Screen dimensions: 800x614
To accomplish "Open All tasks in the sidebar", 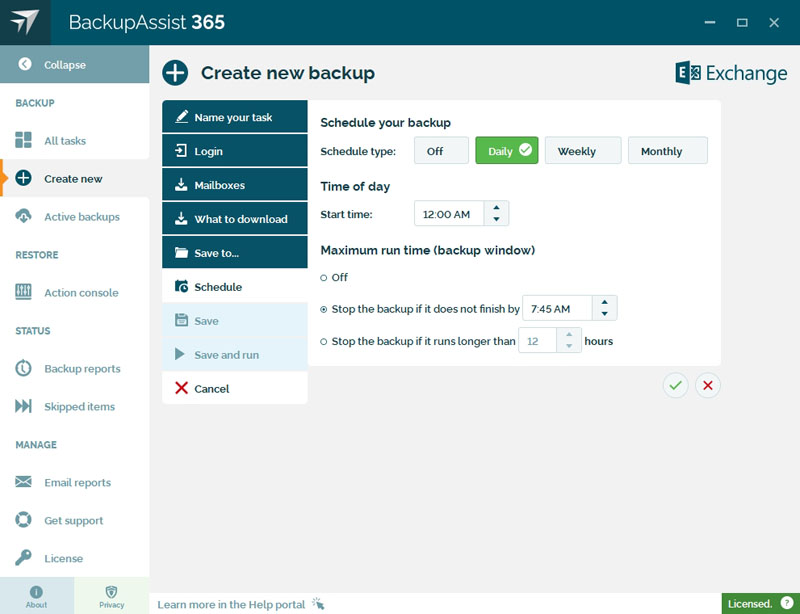I will pos(74,140).
